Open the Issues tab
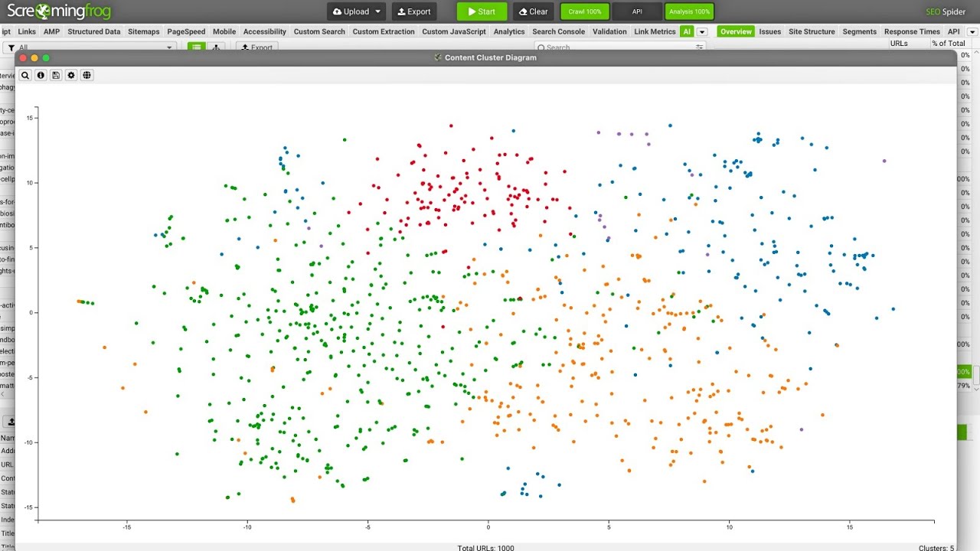Screen dimensions: 980x551 (x=770, y=31)
